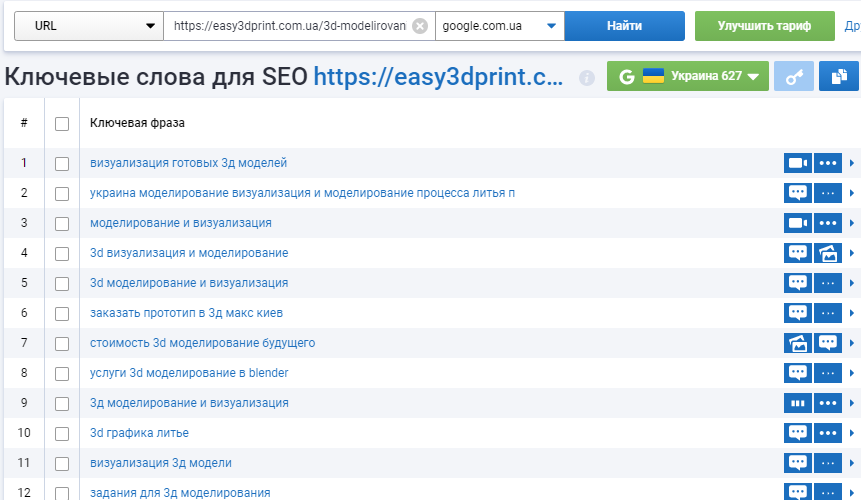
Task: Expand row 3 arrow for 'моделирование и визуализация'
Action: tap(852, 223)
